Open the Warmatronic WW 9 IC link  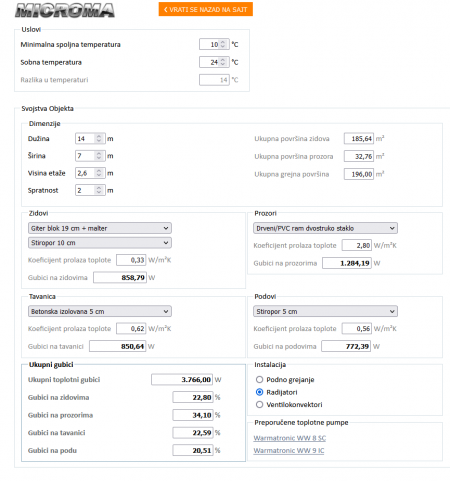pos(289,451)
